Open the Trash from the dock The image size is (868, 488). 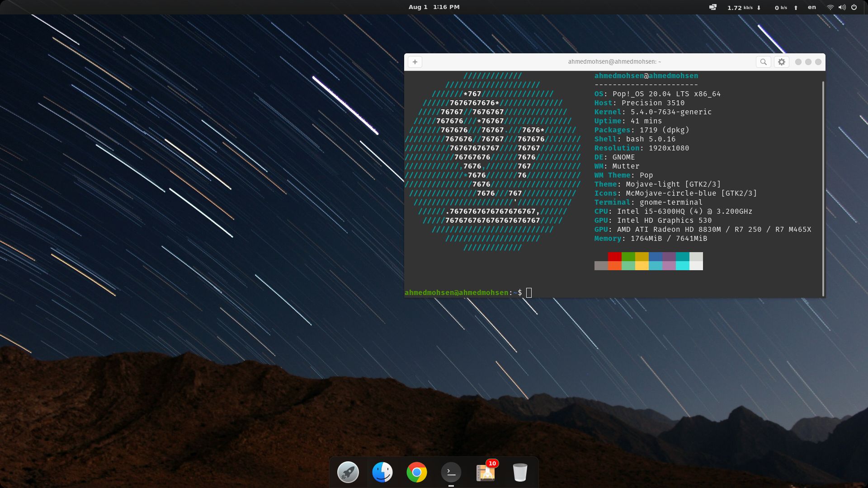click(x=520, y=472)
